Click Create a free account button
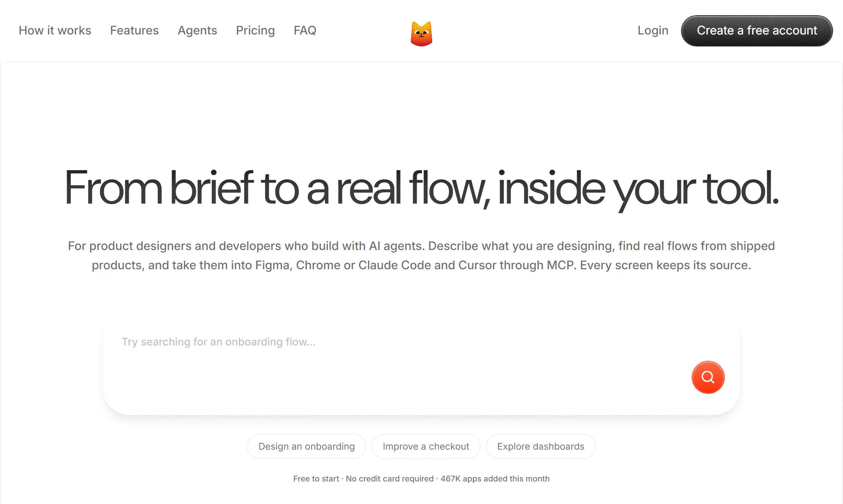843x504 pixels. [x=757, y=31]
